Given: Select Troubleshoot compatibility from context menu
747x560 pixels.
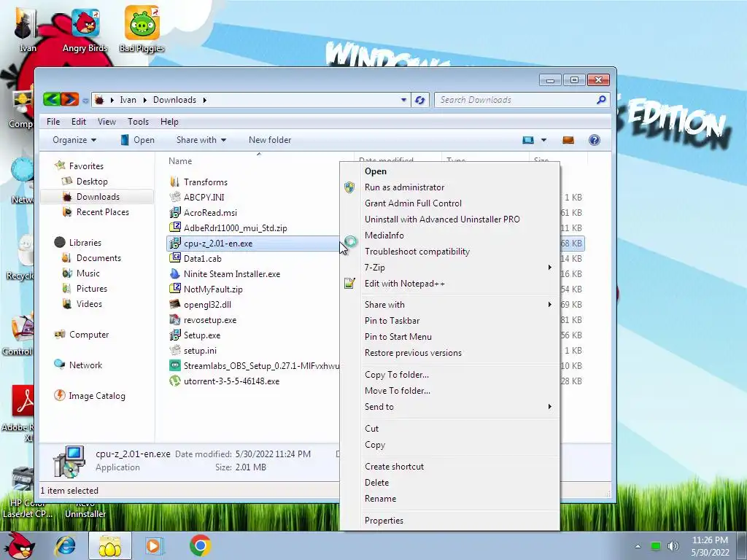Looking at the screenshot, I should click(x=417, y=252).
